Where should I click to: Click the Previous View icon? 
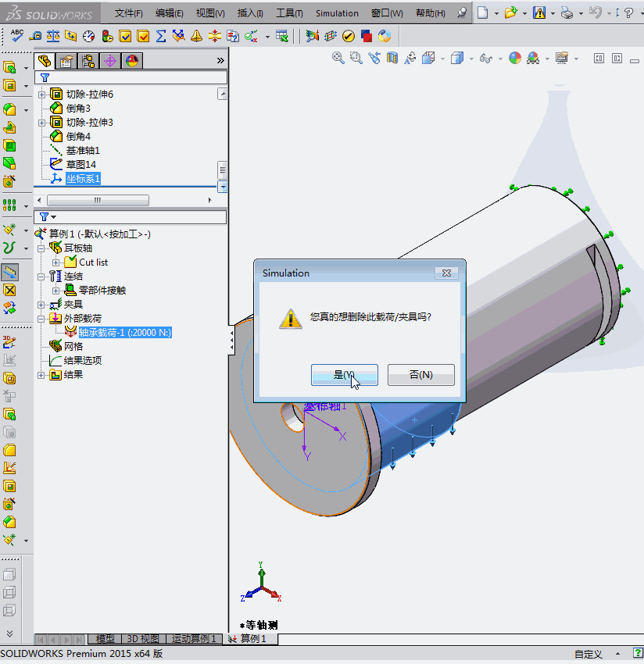point(374,58)
